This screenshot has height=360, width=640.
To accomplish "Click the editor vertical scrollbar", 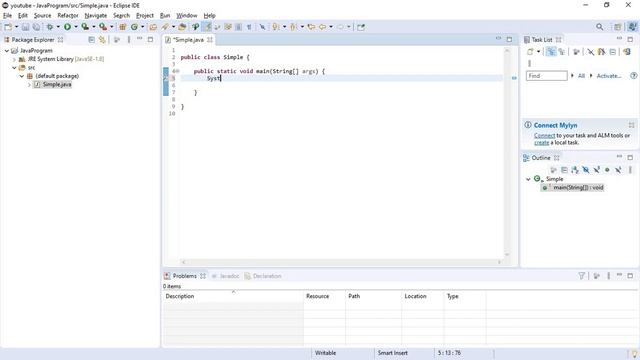I will pyautogui.click(x=507, y=152).
